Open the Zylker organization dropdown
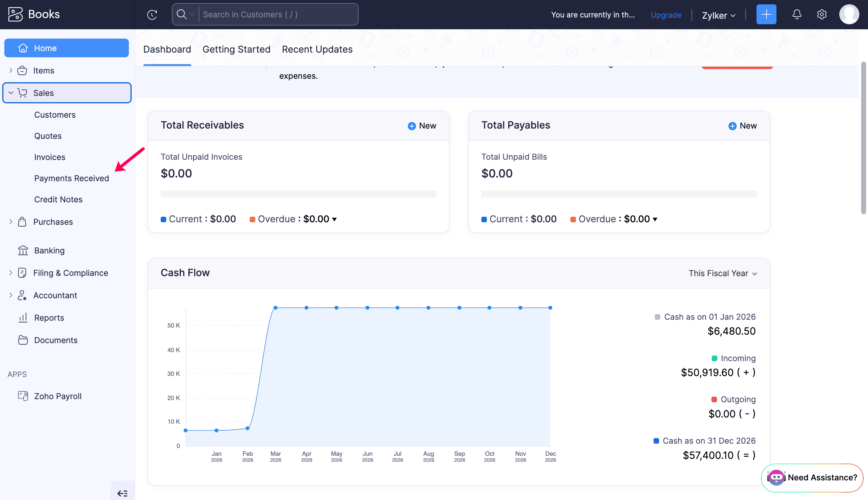 pyautogui.click(x=718, y=15)
